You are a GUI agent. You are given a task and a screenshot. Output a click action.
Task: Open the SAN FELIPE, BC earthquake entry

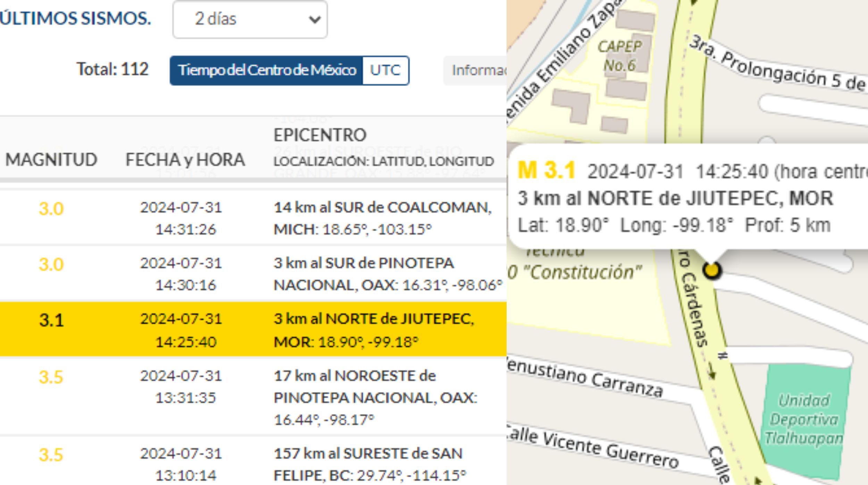(x=369, y=464)
